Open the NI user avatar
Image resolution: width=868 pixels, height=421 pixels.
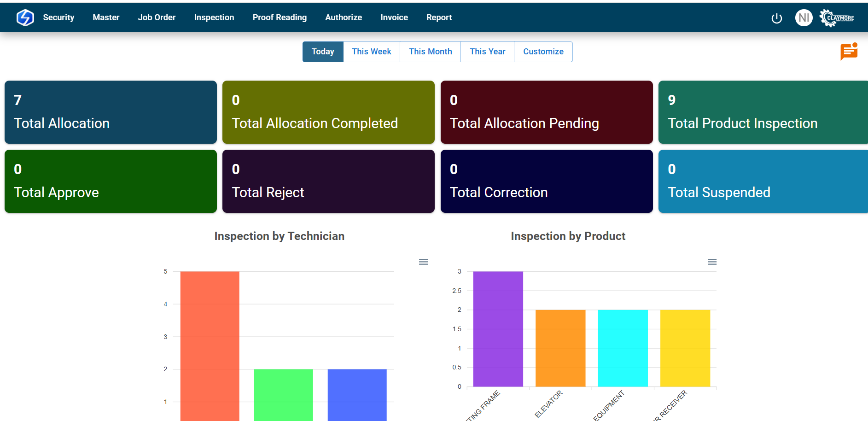click(x=804, y=18)
